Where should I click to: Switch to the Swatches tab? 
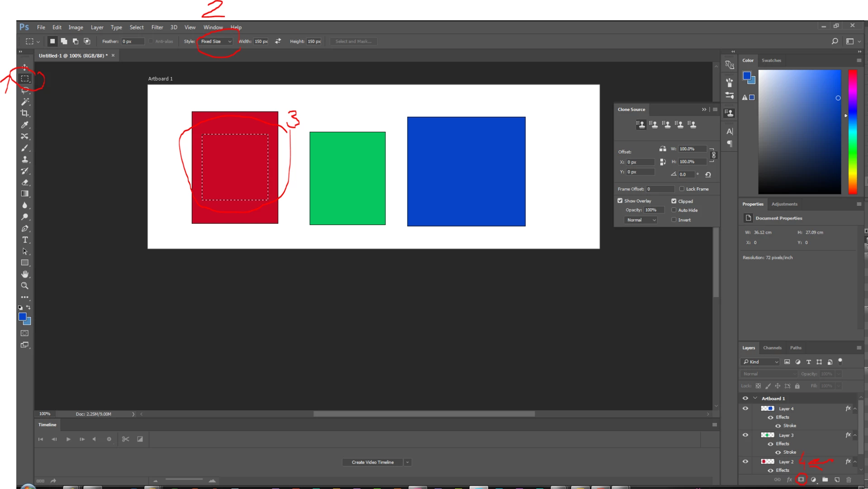point(771,60)
